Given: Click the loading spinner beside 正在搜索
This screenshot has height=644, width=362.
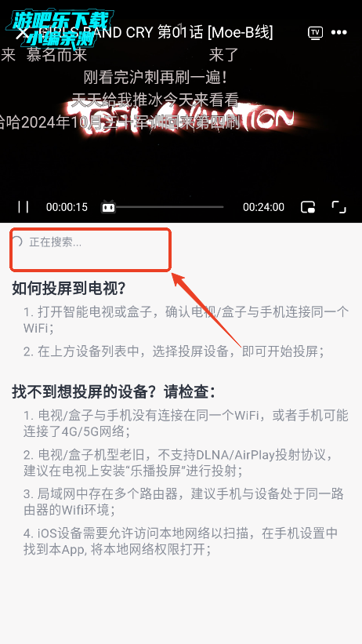Looking at the screenshot, I should click(x=16, y=242).
